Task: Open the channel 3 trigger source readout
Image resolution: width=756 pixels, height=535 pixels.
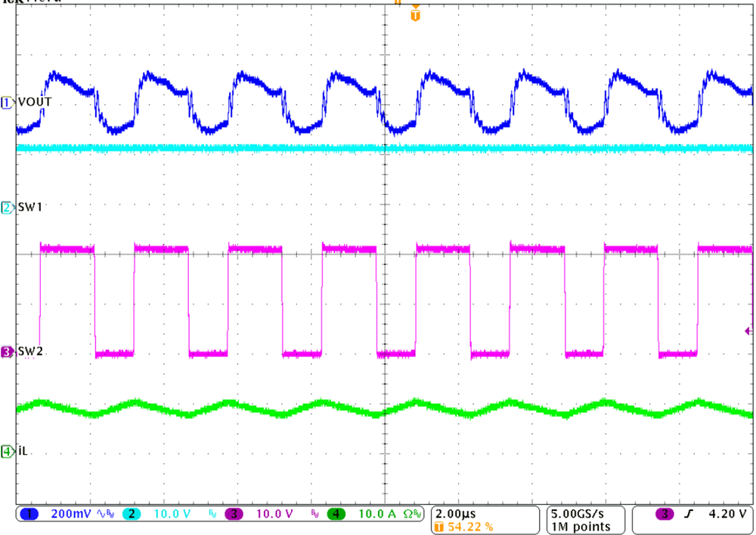Action: click(663, 512)
